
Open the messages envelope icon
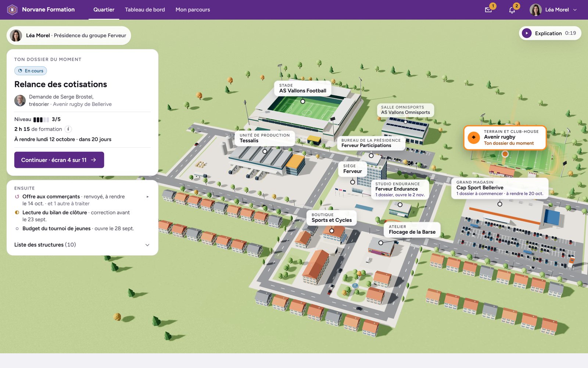coord(488,10)
